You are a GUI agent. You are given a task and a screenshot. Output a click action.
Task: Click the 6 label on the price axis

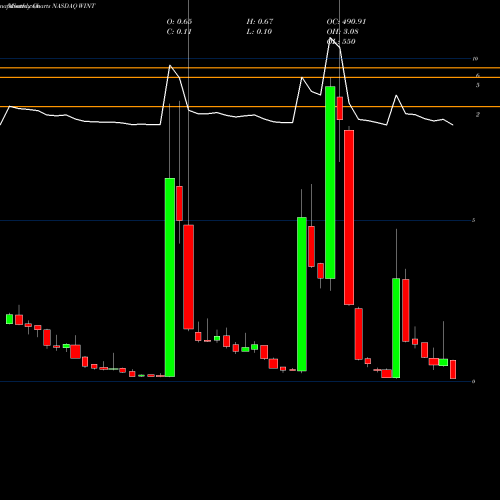point(477,76)
